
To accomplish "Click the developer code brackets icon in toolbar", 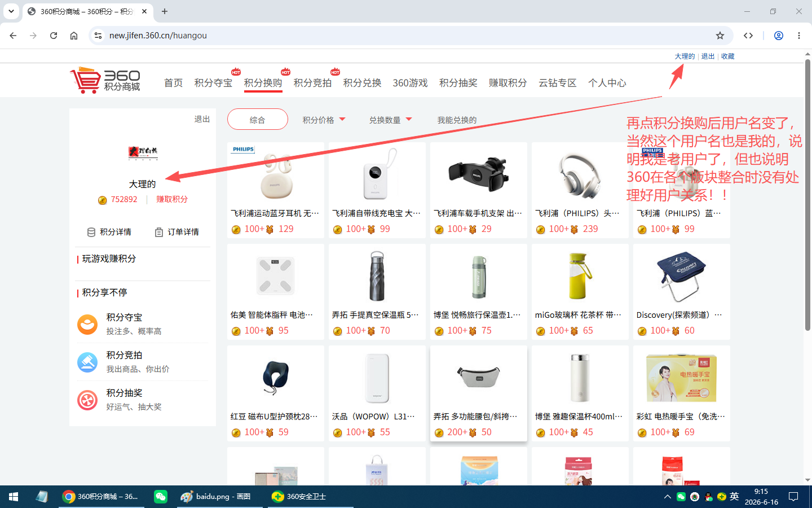I will (x=748, y=36).
